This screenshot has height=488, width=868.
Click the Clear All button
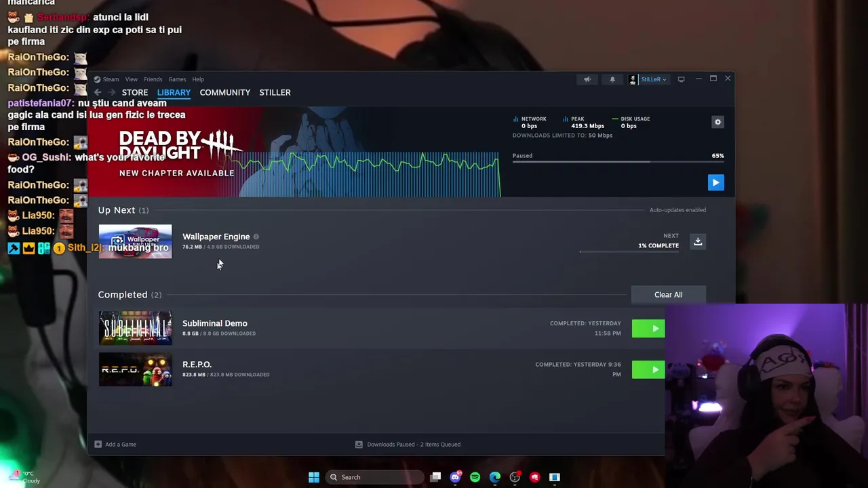(669, 295)
